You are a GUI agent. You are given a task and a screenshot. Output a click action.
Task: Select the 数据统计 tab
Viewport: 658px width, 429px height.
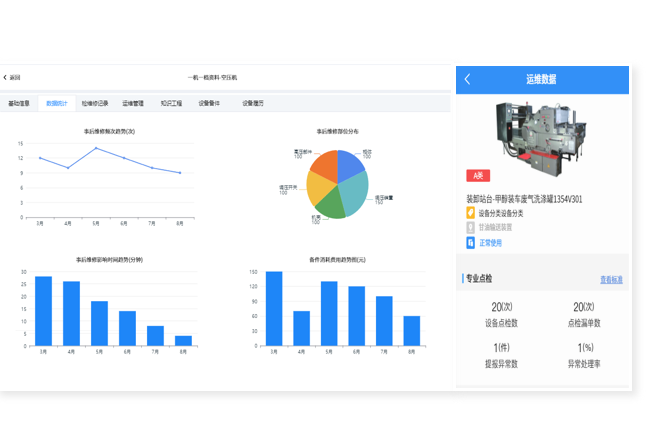click(57, 103)
